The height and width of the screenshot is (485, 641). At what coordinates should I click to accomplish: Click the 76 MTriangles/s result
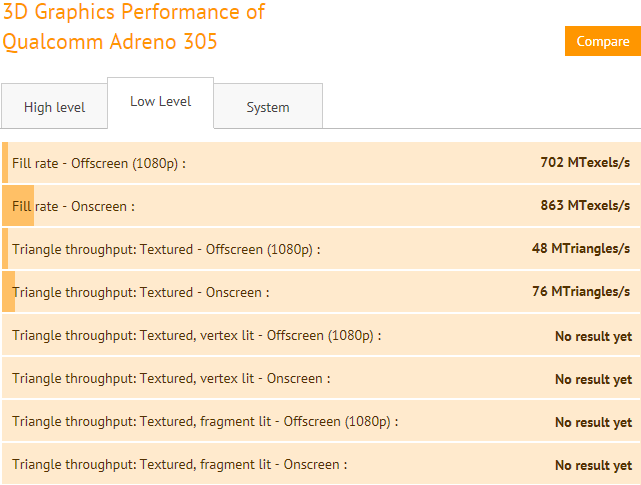[x=581, y=292]
